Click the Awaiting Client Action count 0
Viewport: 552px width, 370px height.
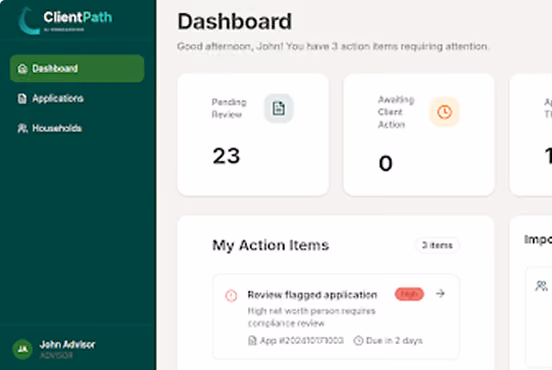click(385, 163)
